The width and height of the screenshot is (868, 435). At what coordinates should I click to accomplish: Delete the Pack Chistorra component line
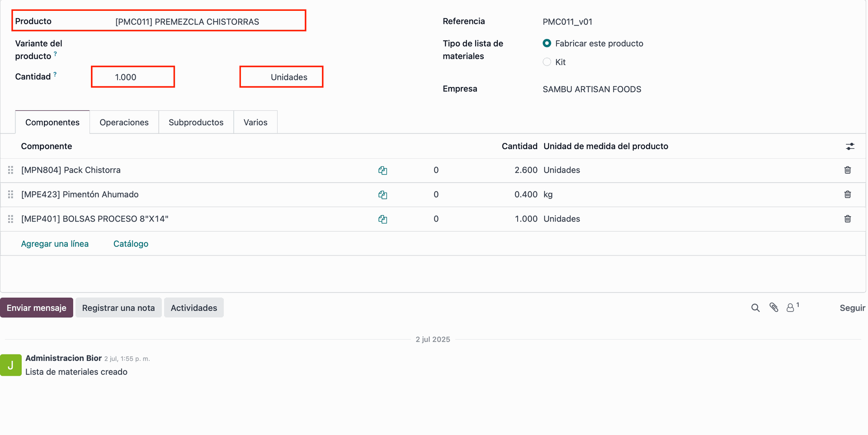847,170
